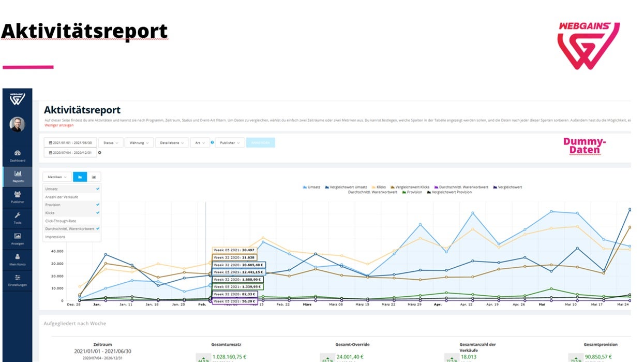Click the Weniger anzeigen link
The height and width of the screenshot is (362, 644).
pyautogui.click(x=59, y=125)
